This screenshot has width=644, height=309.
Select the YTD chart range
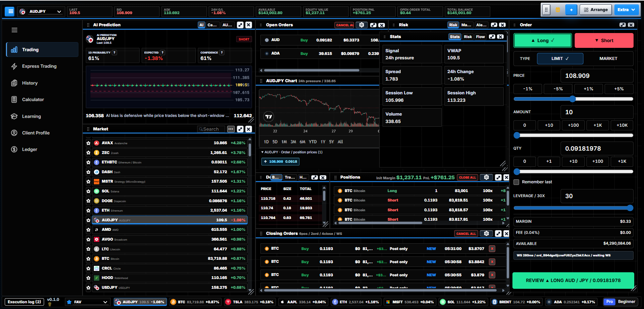point(313,142)
